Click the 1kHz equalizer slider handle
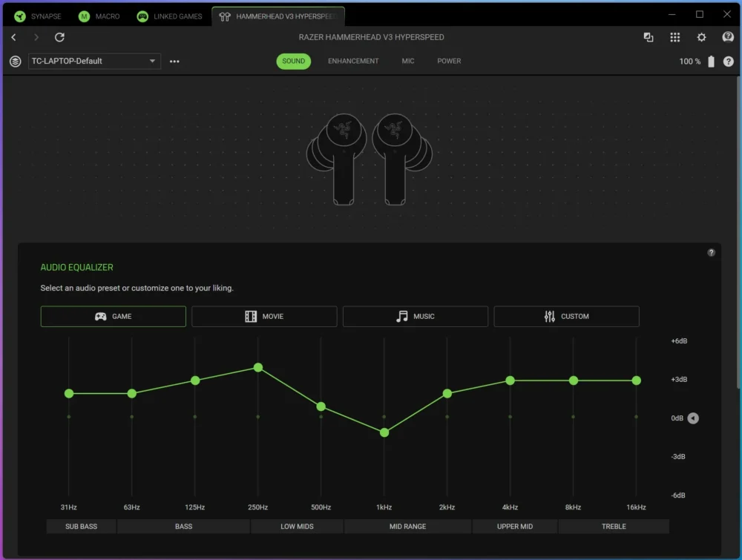Image resolution: width=742 pixels, height=560 pixels. 384,432
